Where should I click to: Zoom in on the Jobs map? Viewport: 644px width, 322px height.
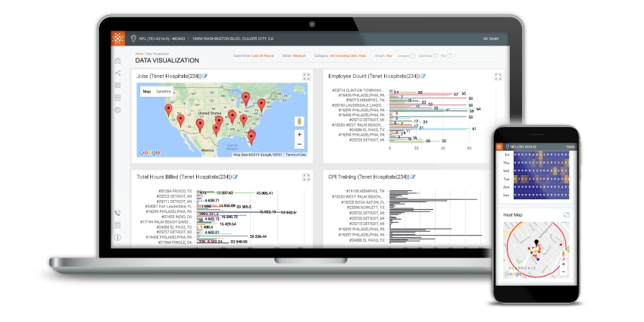pos(299,135)
